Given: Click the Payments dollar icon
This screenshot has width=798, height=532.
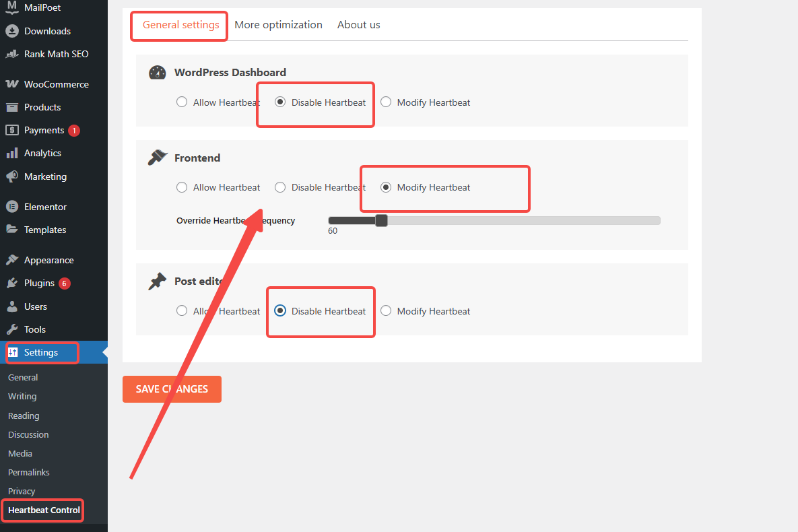Looking at the screenshot, I should point(12,131).
